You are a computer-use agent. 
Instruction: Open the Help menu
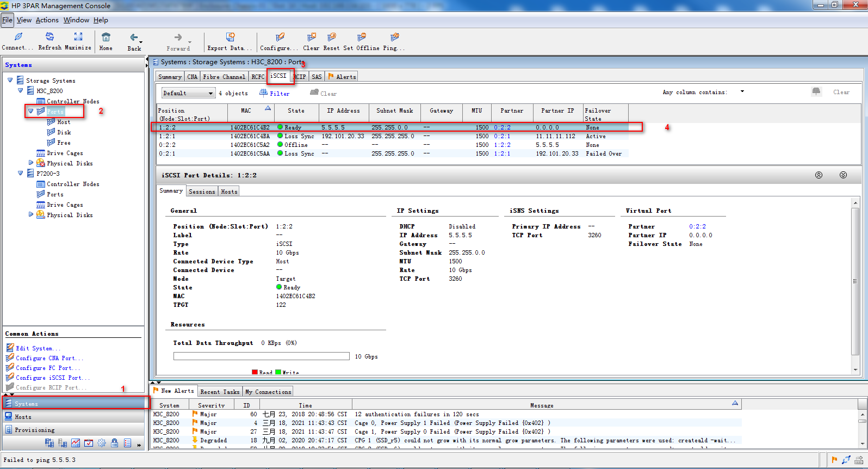(101, 20)
